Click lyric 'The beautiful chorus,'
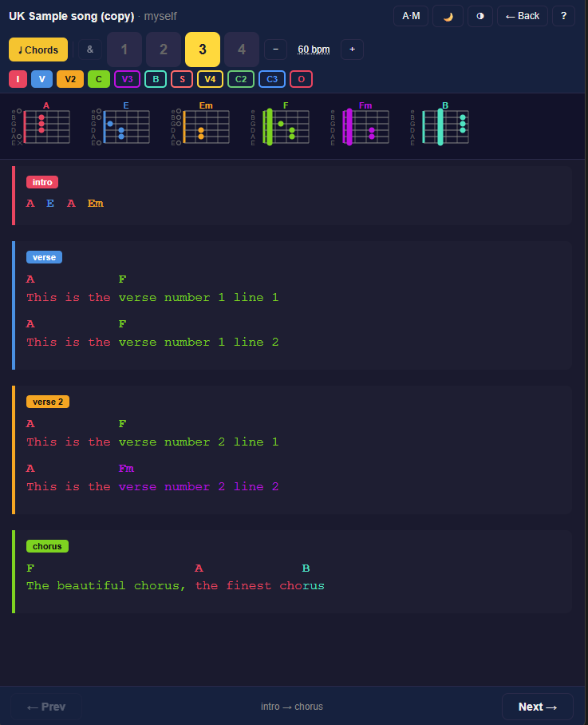This screenshot has height=725, width=588. 106,586
